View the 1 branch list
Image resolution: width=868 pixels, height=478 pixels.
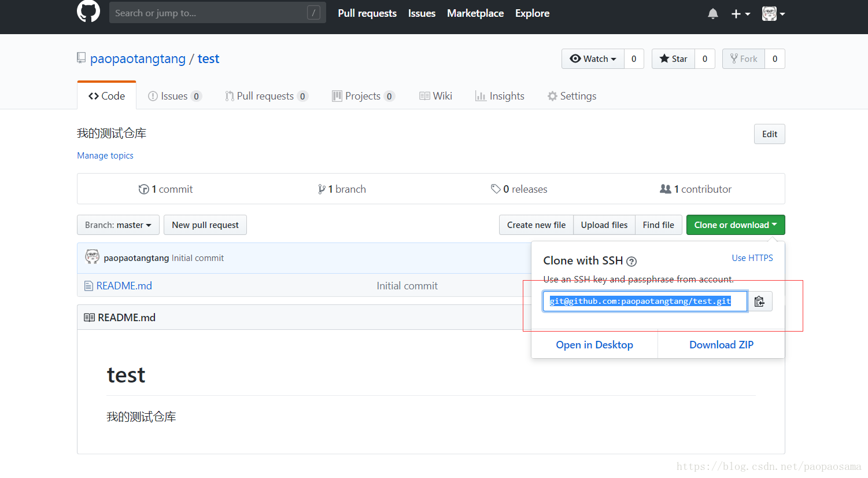pos(342,189)
